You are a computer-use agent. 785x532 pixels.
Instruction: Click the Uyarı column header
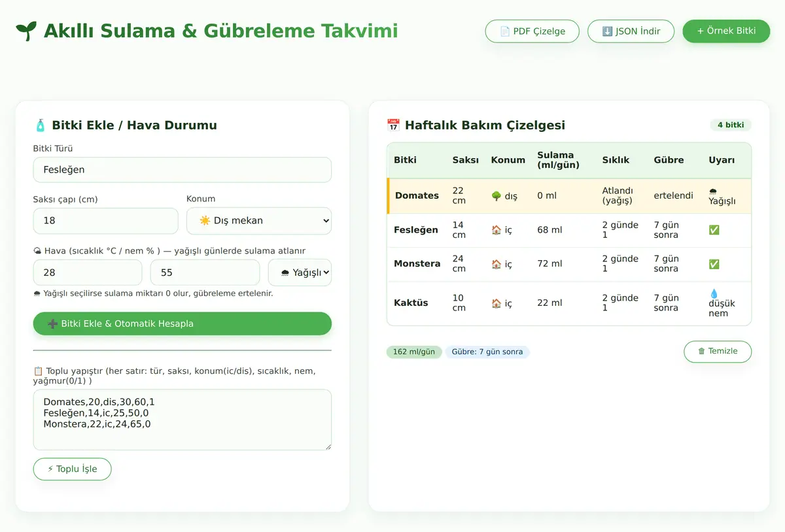coord(722,160)
